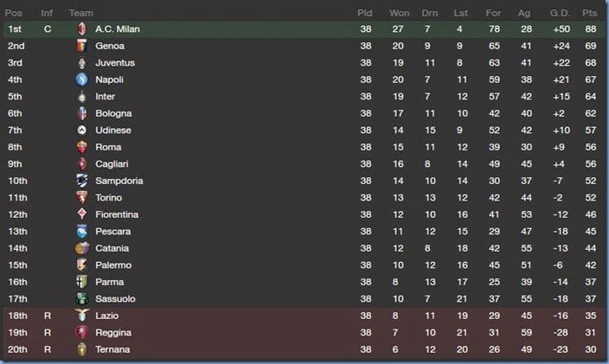The image size is (609, 364).
Task: Sort table by Pts column header
Action: click(590, 12)
